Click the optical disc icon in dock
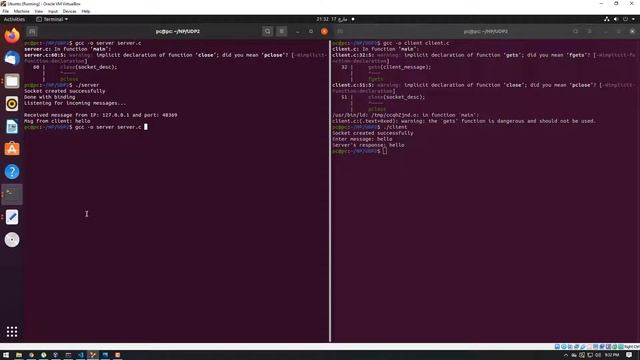Screen dimensions: 640x360 coord(12,240)
